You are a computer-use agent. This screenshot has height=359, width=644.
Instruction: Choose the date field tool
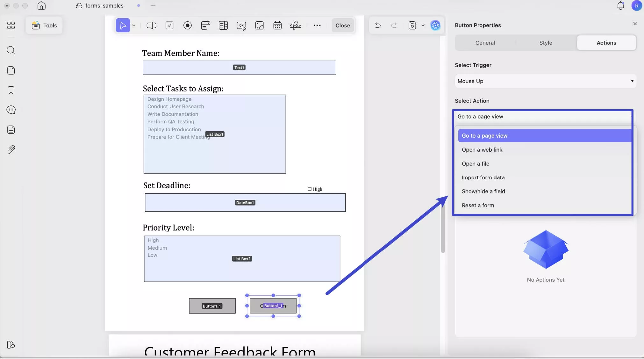[x=277, y=25]
